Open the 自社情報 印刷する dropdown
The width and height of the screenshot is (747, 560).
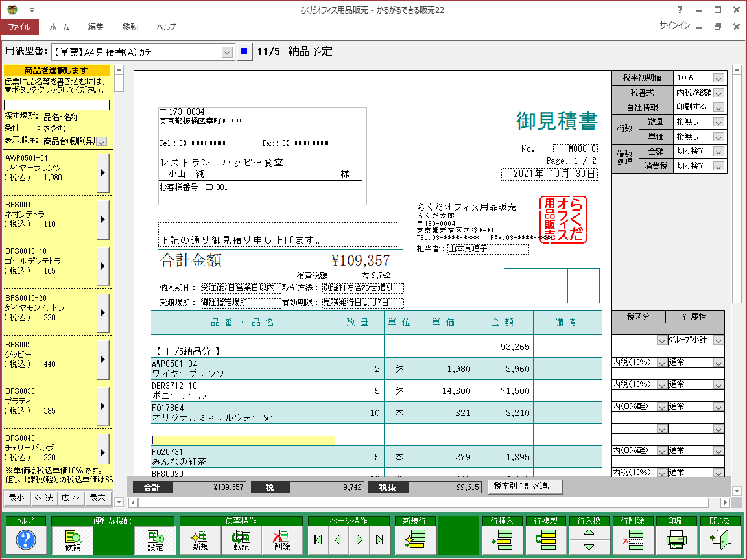(x=718, y=108)
